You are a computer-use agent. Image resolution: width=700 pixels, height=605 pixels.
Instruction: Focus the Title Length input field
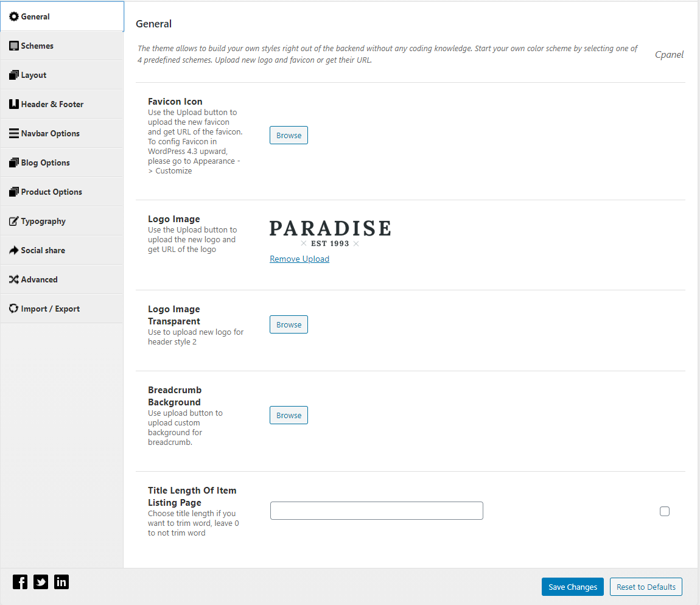click(x=377, y=511)
